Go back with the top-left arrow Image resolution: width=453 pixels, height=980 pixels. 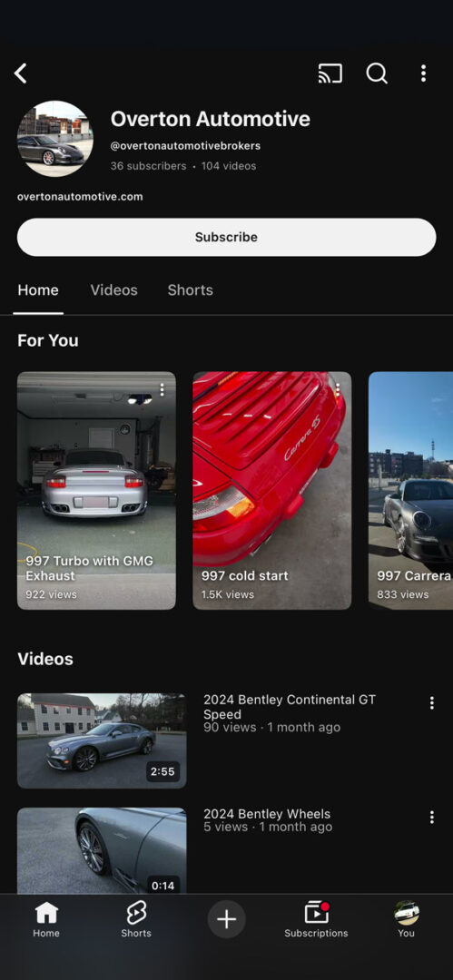tap(21, 73)
